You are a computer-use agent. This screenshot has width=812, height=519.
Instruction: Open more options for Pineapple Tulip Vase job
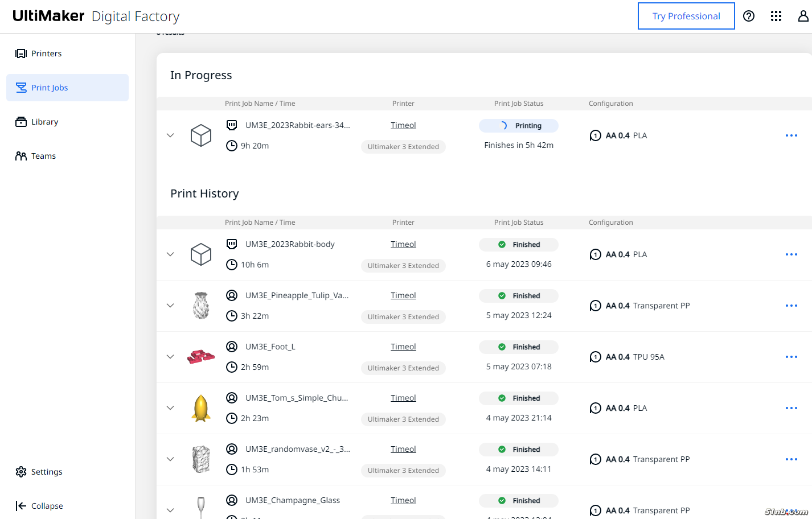tap(791, 306)
